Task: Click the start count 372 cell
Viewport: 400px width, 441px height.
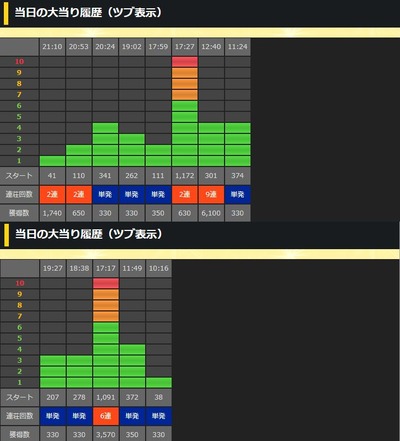Action: (132, 397)
